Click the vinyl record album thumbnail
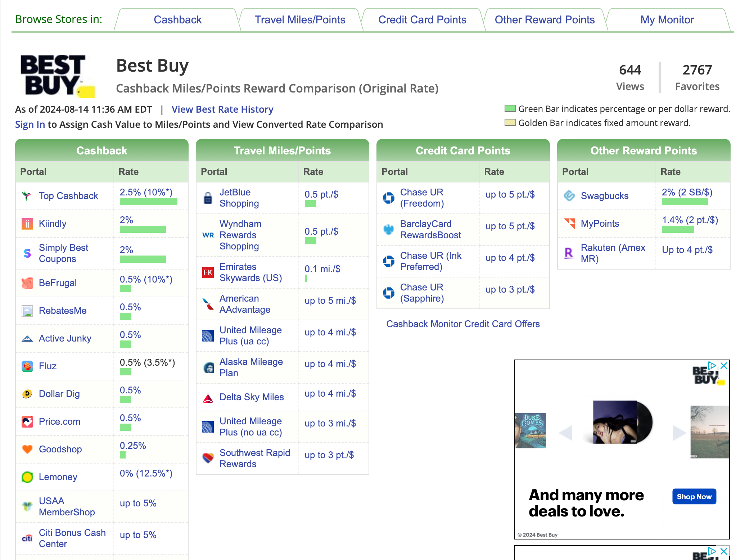This screenshot has height=560, width=745. [x=622, y=422]
